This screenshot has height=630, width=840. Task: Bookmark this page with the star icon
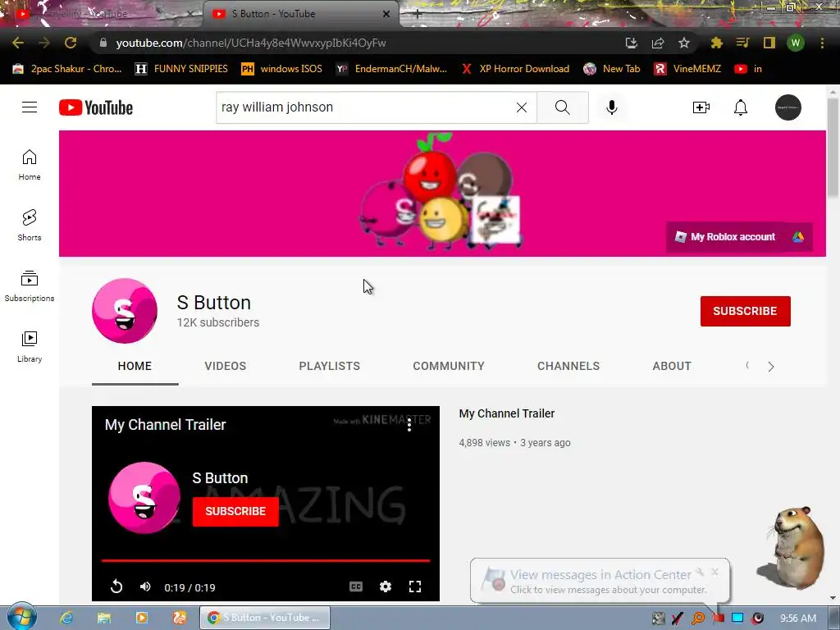(x=684, y=43)
